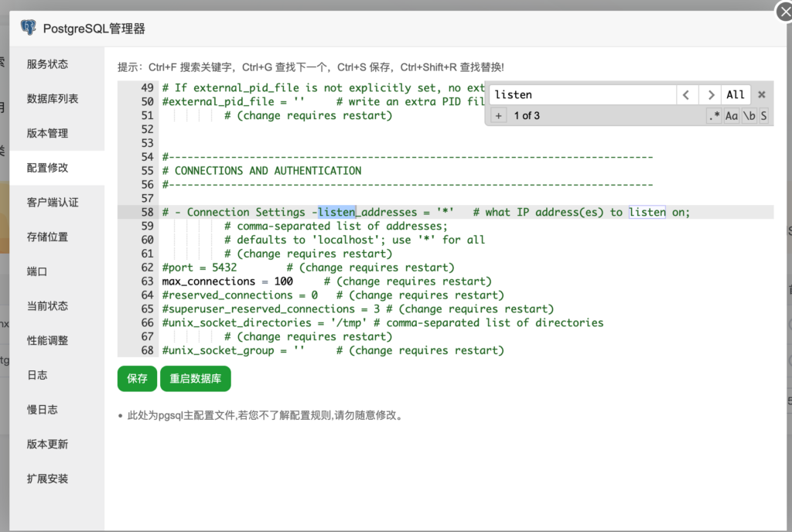Click 'max_connections' setting text

coord(209,281)
